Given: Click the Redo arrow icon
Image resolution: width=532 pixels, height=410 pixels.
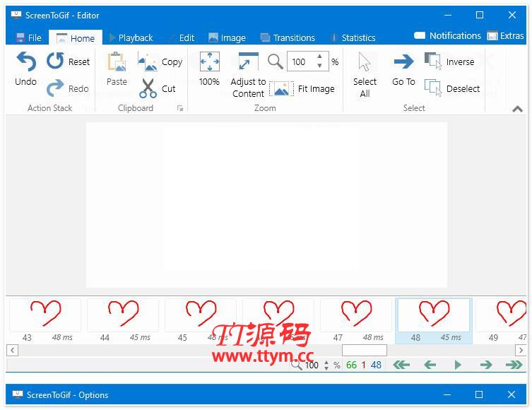Looking at the screenshot, I should point(55,88).
